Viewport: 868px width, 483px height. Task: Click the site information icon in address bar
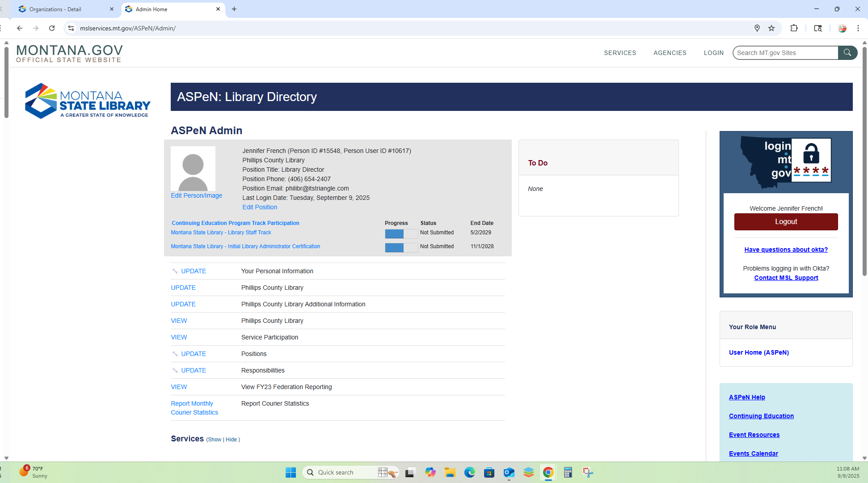tap(71, 28)
